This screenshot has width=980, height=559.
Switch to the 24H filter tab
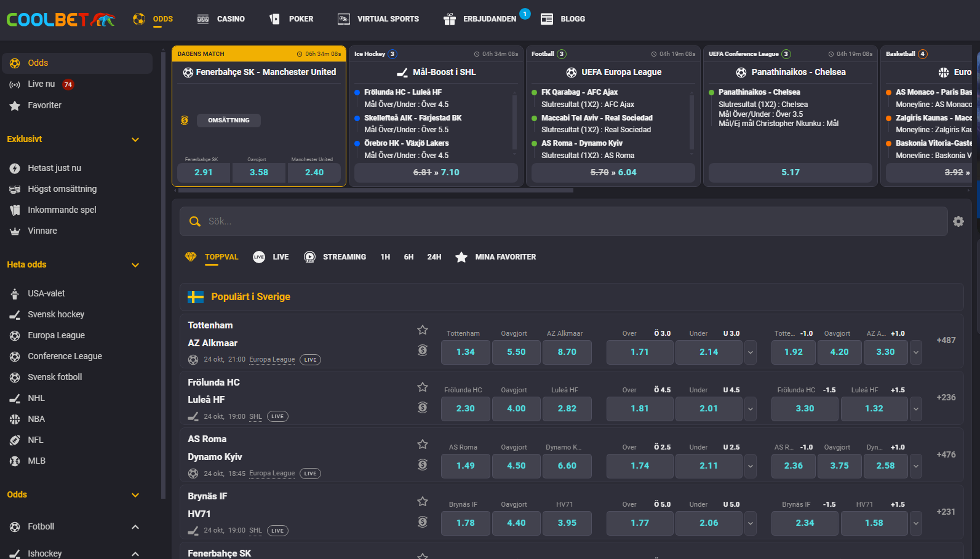[434, 257]
